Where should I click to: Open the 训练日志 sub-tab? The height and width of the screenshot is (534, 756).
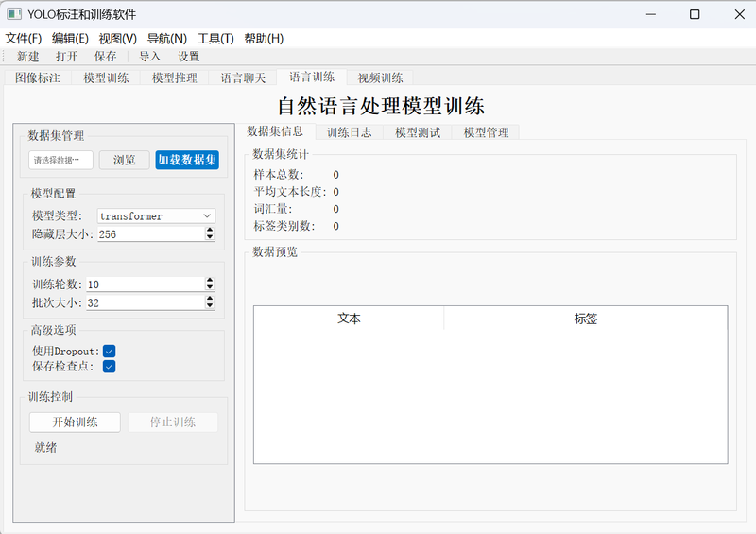pos(350,132)
